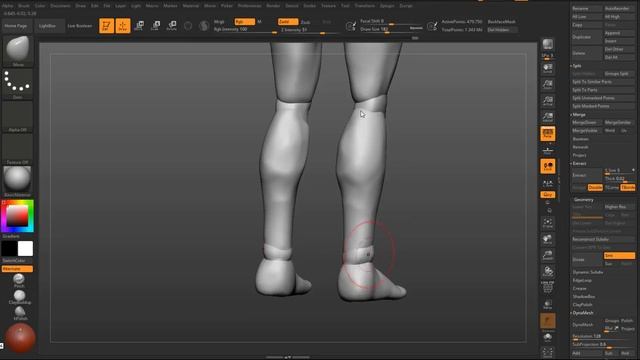Toggle the Zadd sculpt mode button
Viewport: 640px width, 360px height.
[287, 22]
